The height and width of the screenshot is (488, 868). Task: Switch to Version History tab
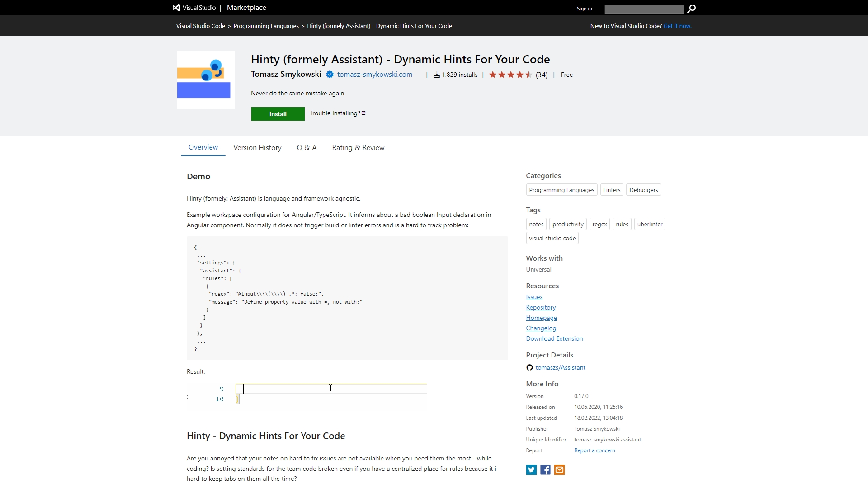pyautogui.click(x=257, y=148)
